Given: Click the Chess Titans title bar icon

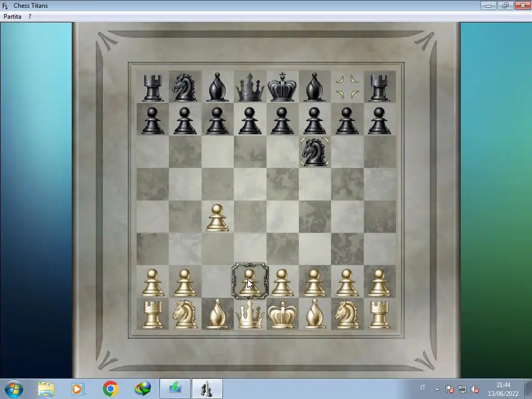Looking at the screenshot, I should [x=5, y=6].
